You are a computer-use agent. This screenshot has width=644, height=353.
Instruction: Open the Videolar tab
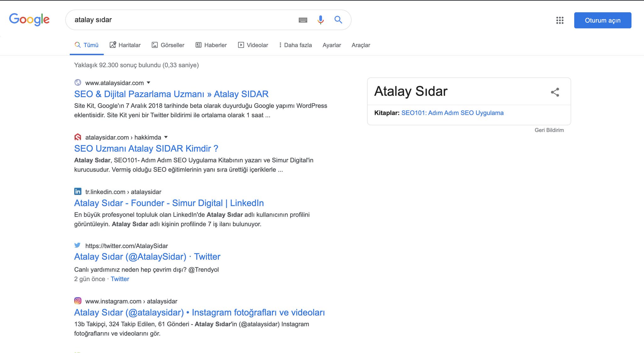(253, 45)
